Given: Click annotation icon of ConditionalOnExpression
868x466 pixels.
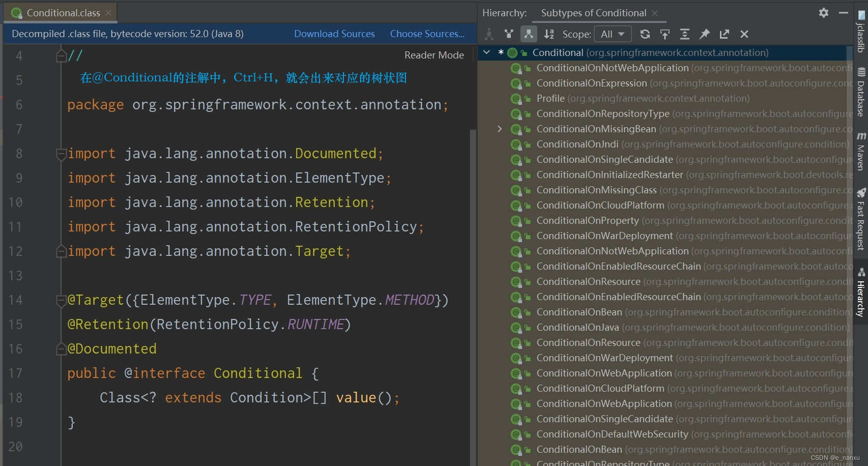Looking at the screenshot, I should click(x=515, y=83).
